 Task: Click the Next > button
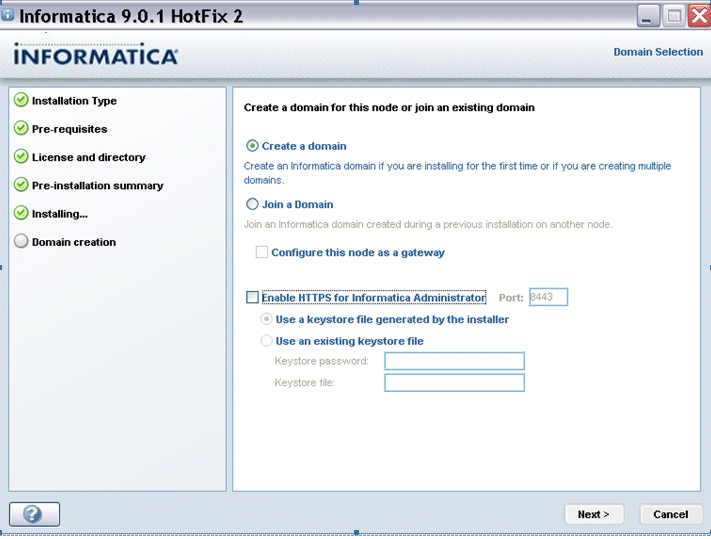tap(594, 514)
